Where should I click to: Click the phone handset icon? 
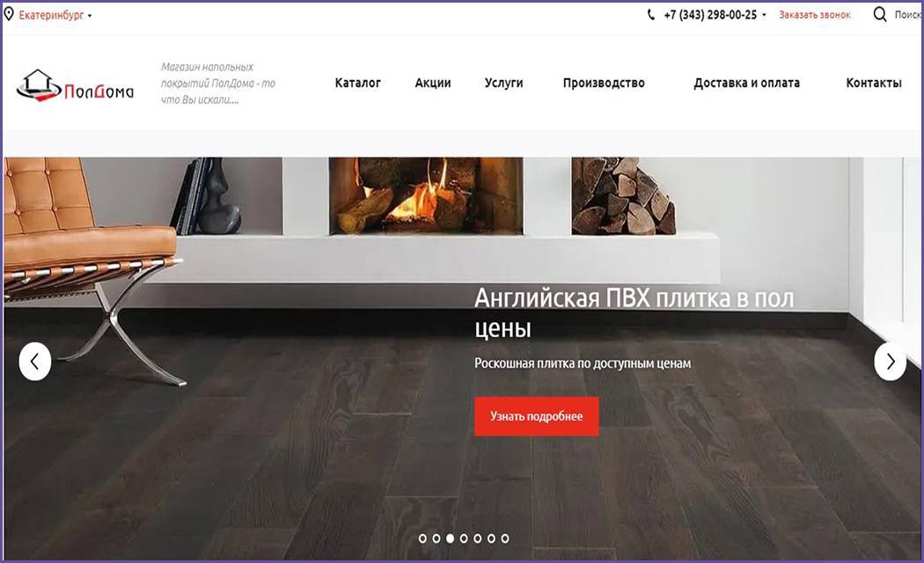click(x=651, y=15)
